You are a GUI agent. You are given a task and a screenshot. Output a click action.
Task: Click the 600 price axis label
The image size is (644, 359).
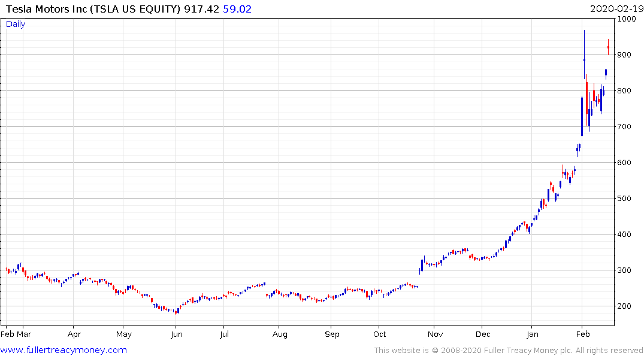pos(624,163)
